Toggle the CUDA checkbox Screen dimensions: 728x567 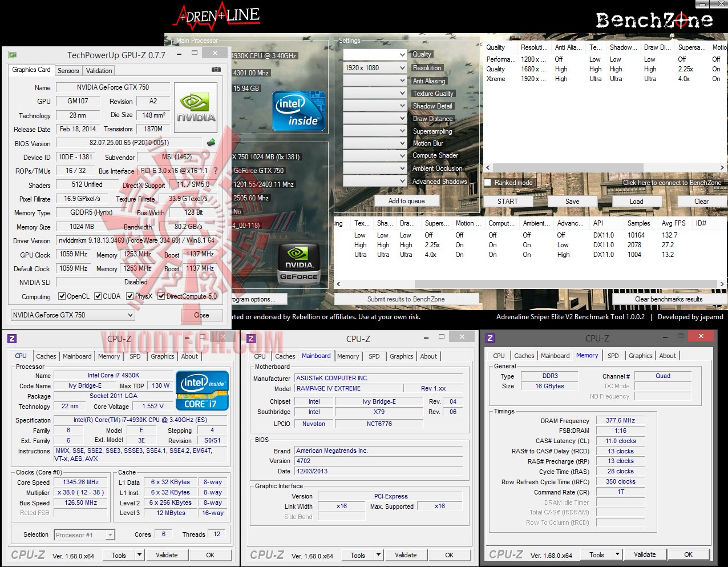(98, 296)
